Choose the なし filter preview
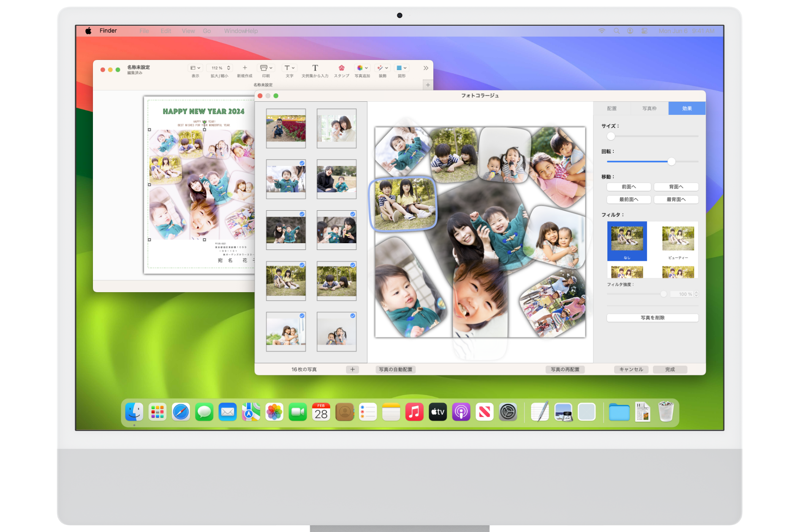This screenshot has width=800, height=532. (x=627, y=242)
